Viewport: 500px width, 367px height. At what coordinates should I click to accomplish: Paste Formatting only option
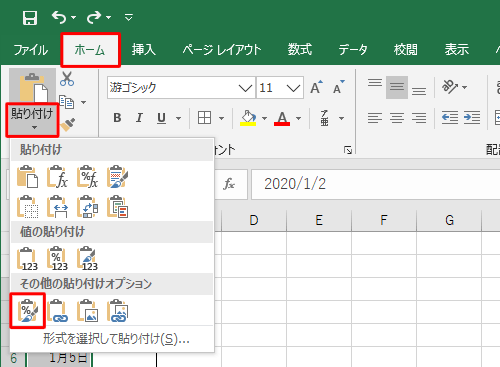[x=28, y=311]
